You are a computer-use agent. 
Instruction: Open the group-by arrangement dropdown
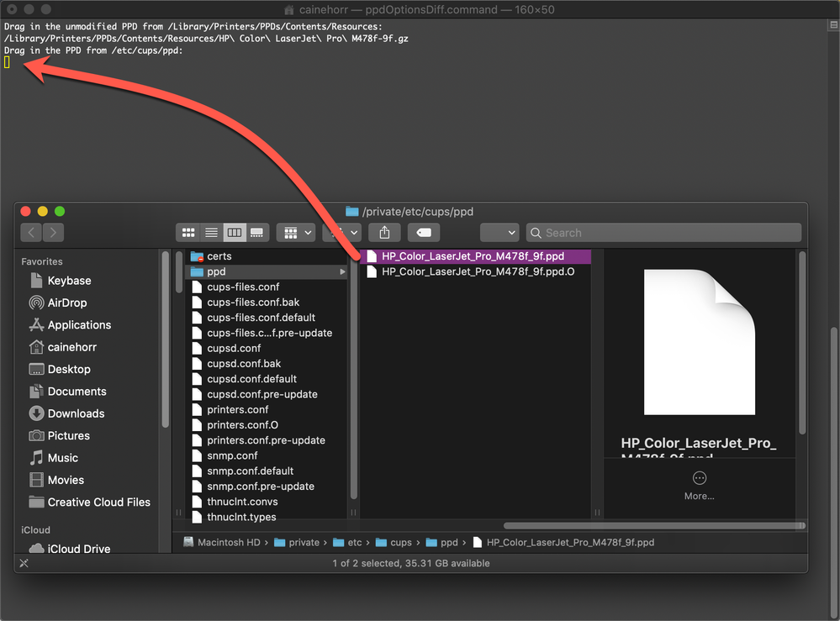pos(296,232)
